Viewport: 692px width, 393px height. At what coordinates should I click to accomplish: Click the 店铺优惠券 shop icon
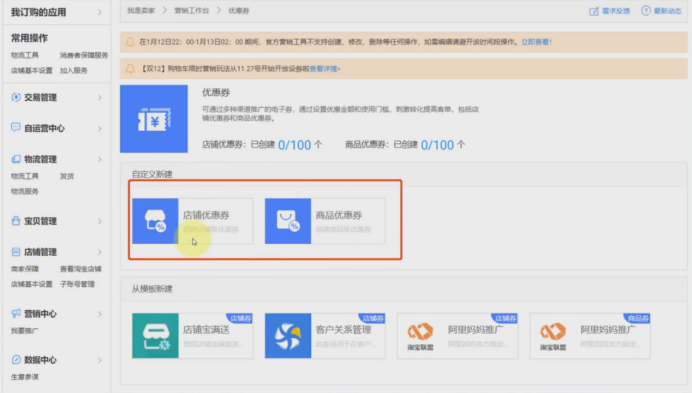point(155,221)
